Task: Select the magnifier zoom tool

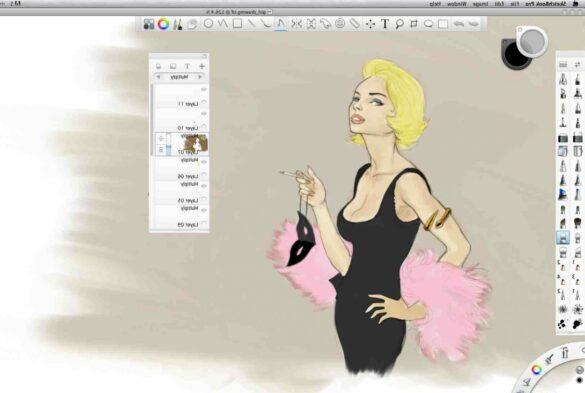Action: pos(399,24)
